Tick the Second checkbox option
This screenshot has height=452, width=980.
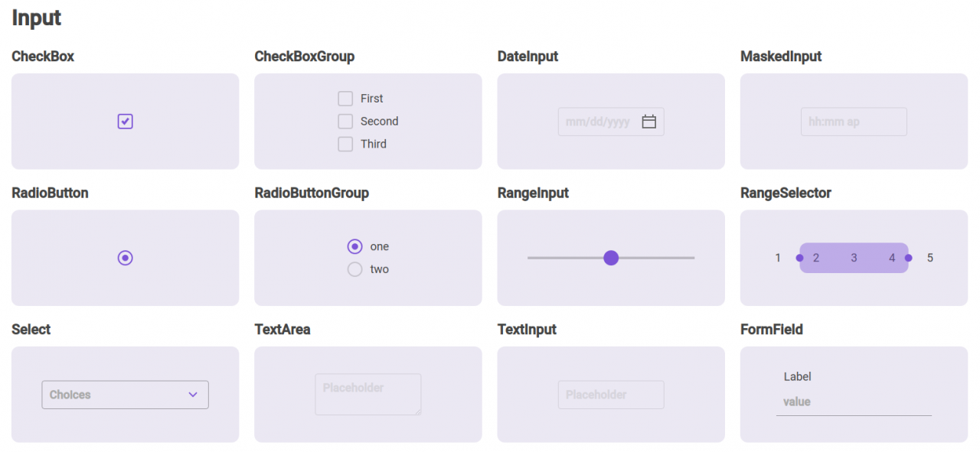point(345,121)
